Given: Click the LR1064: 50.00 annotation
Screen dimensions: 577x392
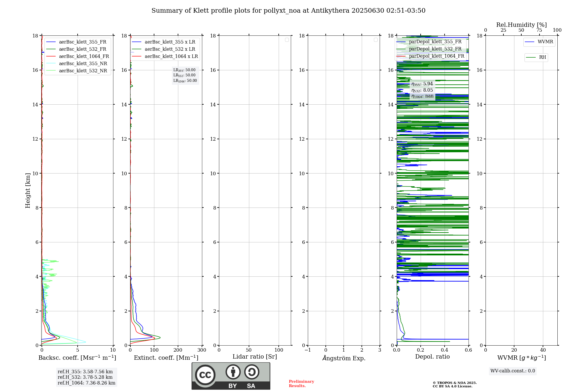Looking at the screenshot, I should pyautogui.click(x=185, y=81).
